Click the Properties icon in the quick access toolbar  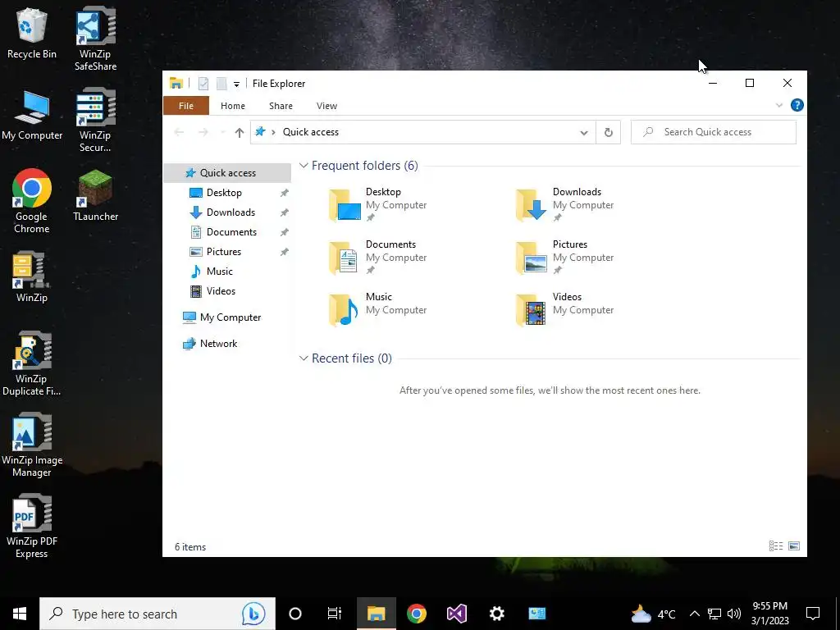pos(203,84)
